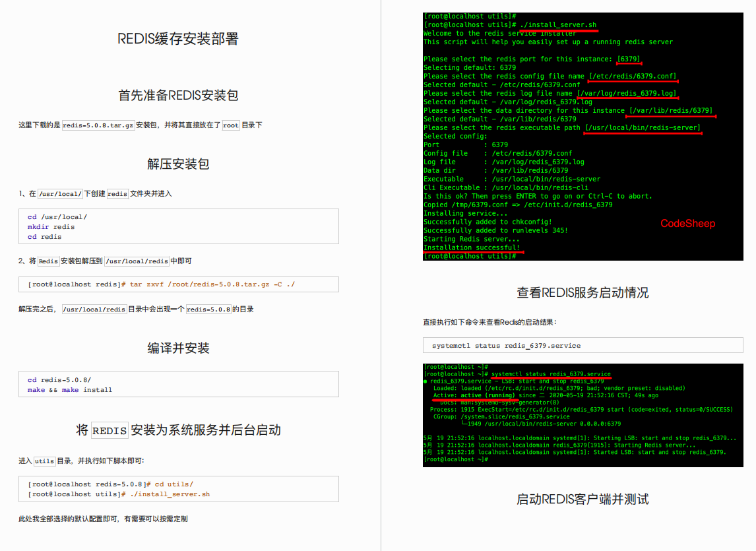Image resolution: width=756 pixels, height=551 pixels.
Task: Click code block line './install_server.sh' under utils
Action: (x=119, y=494)
